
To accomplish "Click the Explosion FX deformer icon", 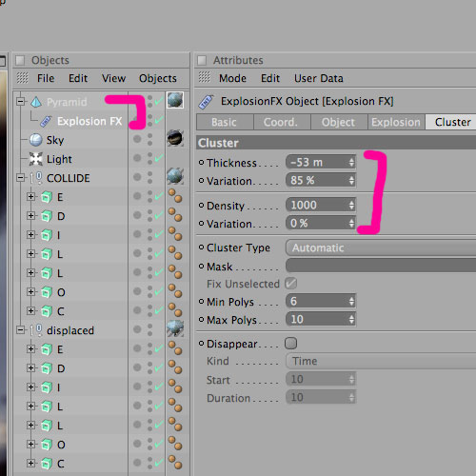I will 46,121.
